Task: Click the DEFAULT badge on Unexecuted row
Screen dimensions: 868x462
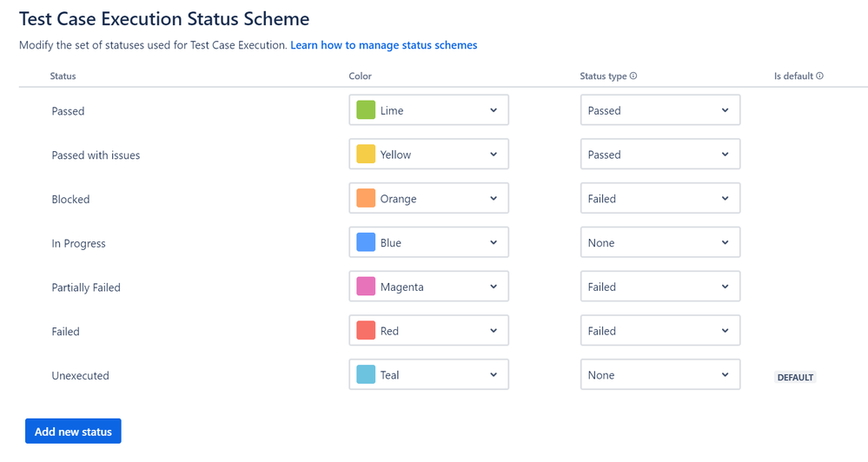Action: (795, 378)
